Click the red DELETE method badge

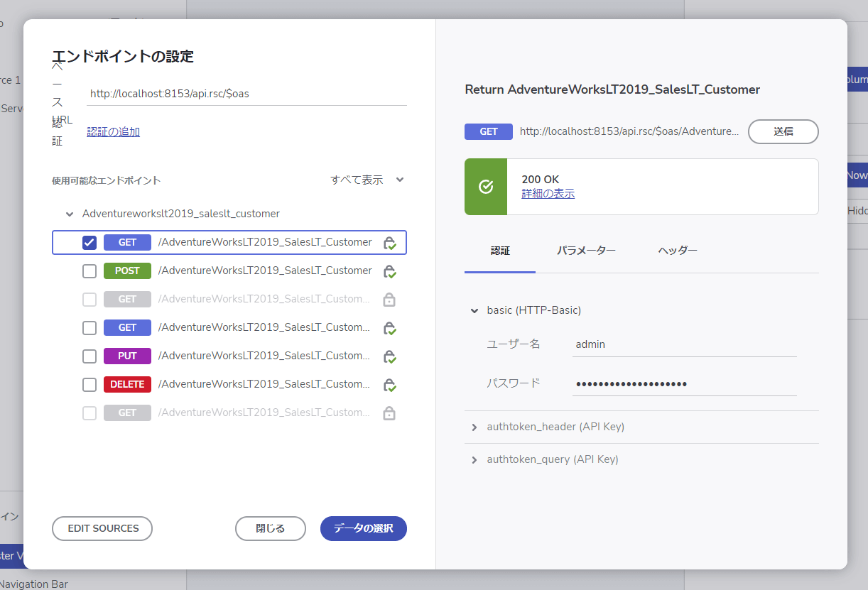point(127,384)
